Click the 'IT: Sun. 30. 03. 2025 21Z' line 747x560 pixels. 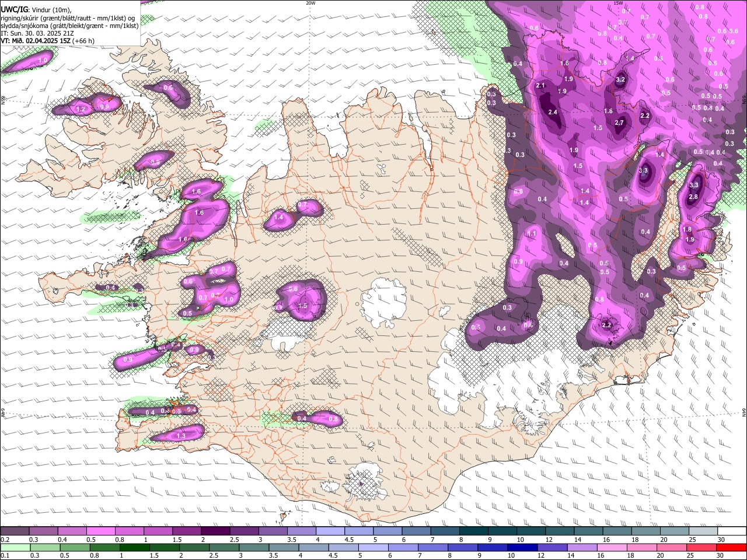37,33
